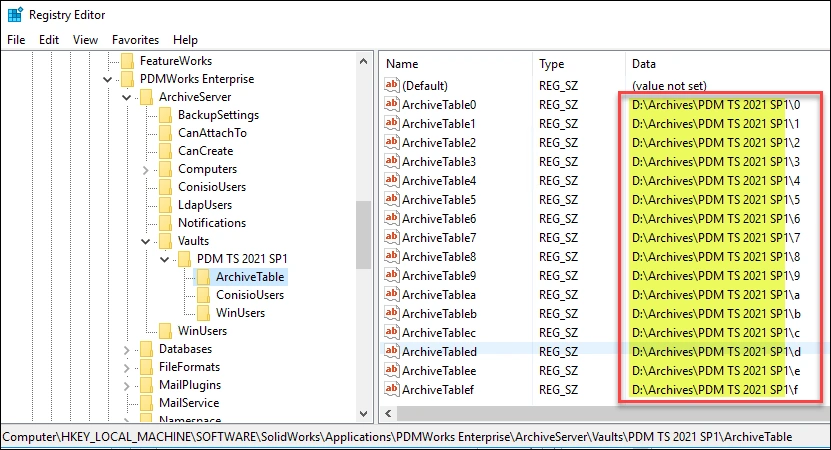
Task: Click the WinUsers folder icon under PDM TS 2021 SP1
Action: 203,313
